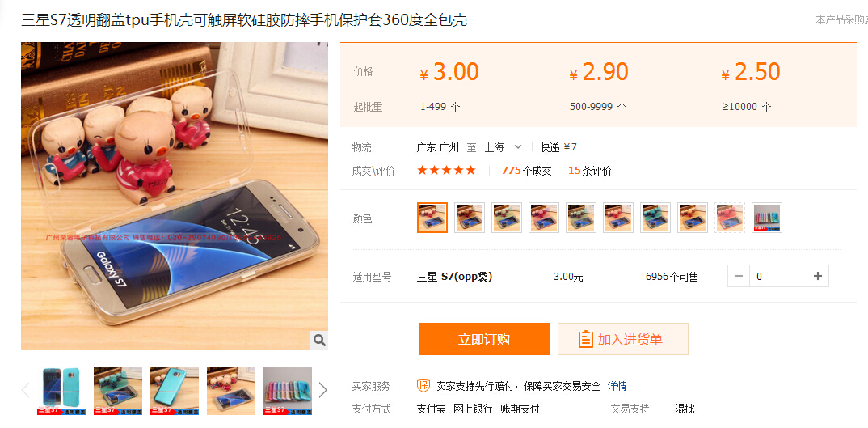Click the quantity input field

pos(777,276)
